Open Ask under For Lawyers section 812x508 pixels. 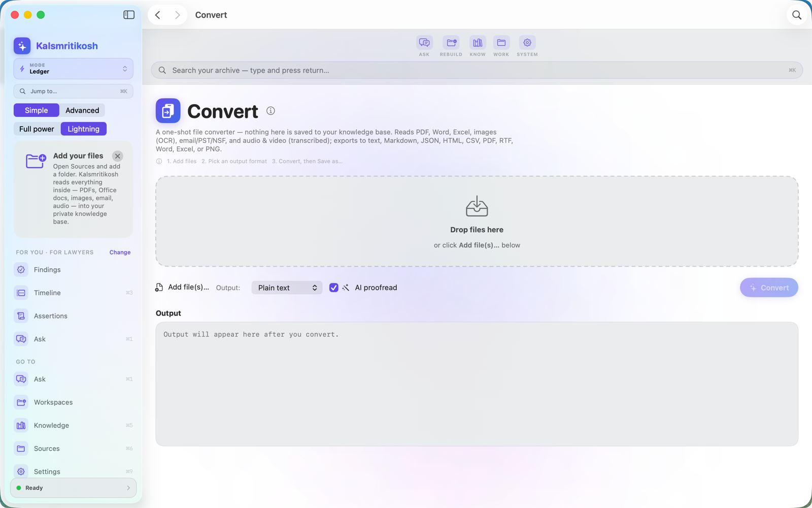[74, 339]
